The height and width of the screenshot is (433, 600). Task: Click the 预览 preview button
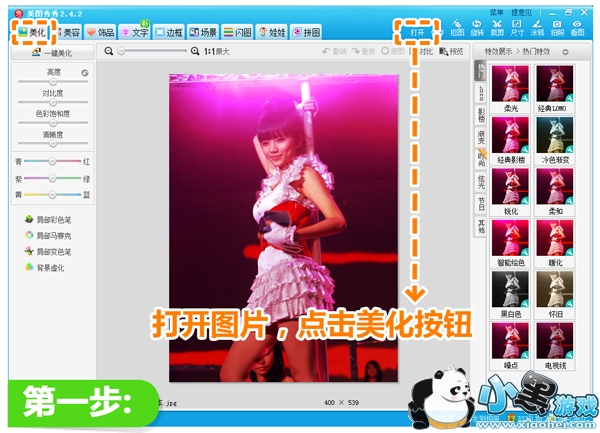(x=451, y=51)
